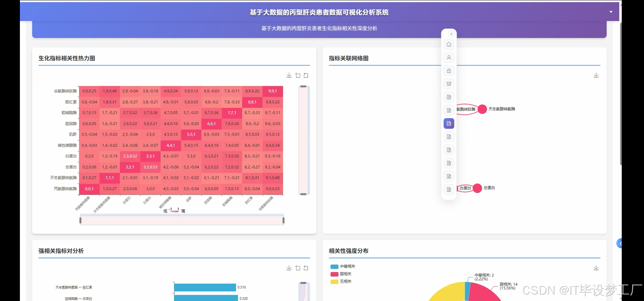Toggle 中等相关 legend item in pie chart
Screen dimensions: 644x301
tap(343, 266)
